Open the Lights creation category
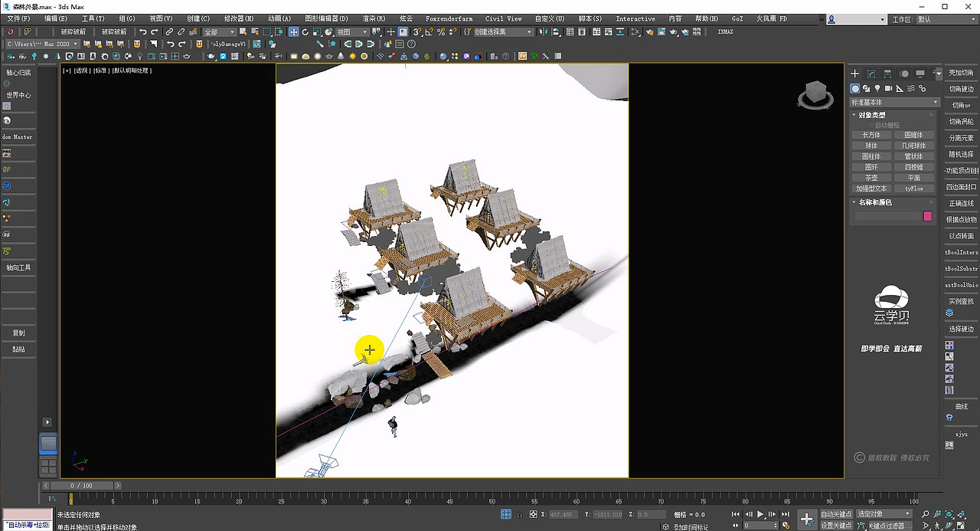The image size is (980, 531). [x=877, y=88]
